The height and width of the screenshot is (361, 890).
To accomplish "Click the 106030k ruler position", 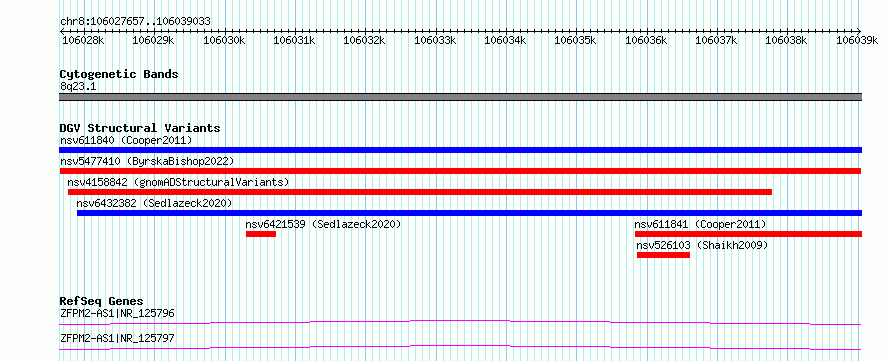I will [224, 40].
